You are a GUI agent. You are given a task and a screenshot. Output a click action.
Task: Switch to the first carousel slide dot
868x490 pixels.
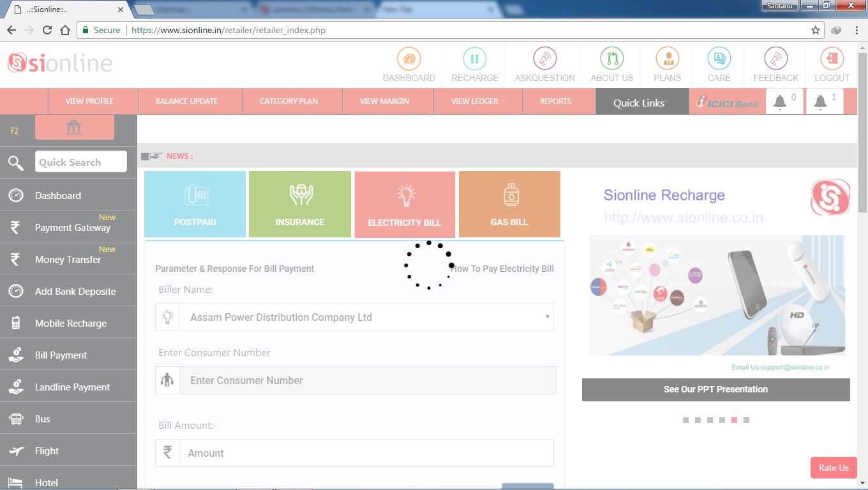coord(685,420)
